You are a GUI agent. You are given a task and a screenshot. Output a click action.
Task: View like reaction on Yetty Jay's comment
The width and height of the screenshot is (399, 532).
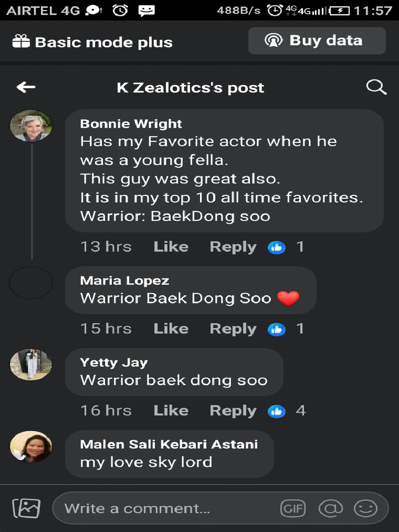[x=277, y=411]
